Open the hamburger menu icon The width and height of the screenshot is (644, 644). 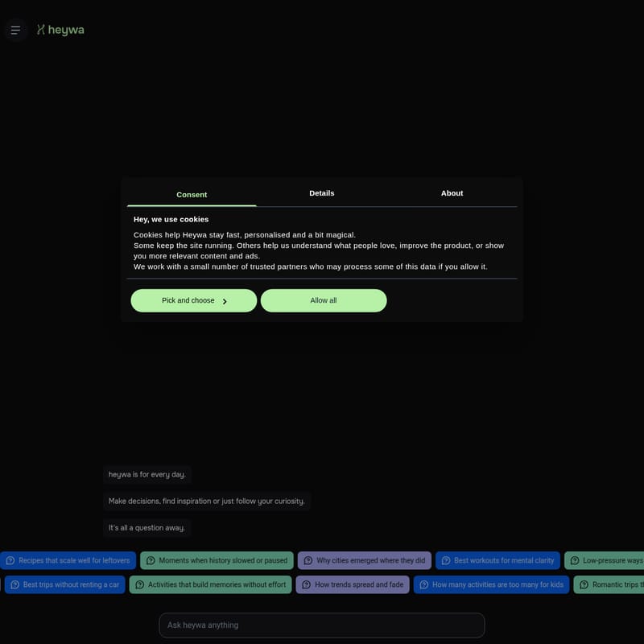coord(15,30)
